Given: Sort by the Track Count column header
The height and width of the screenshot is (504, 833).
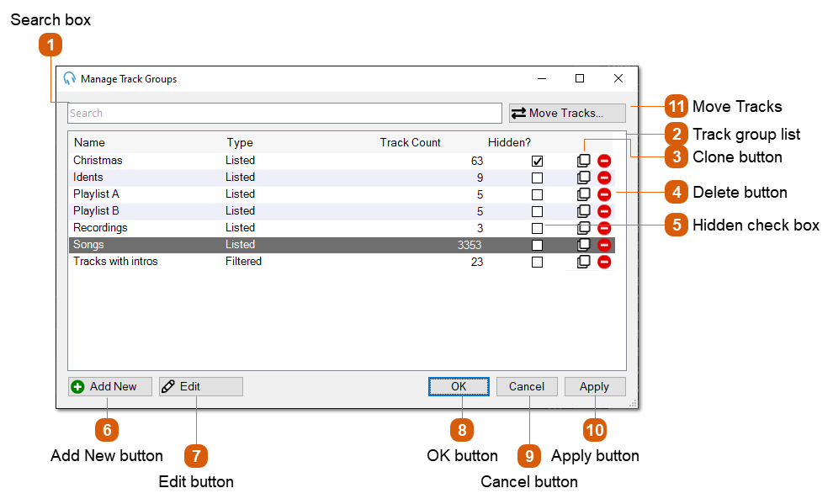Looking at the screenshot, I should tap(410, 142).
